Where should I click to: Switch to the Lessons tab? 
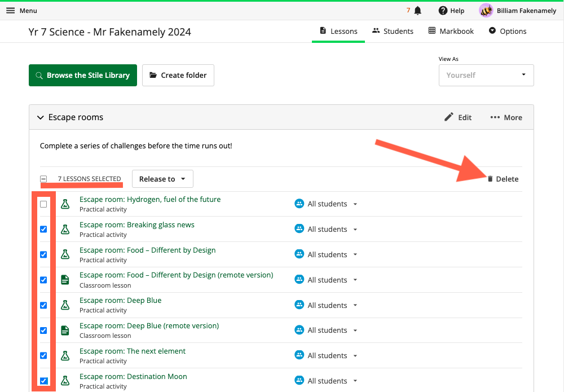point(338,31)
